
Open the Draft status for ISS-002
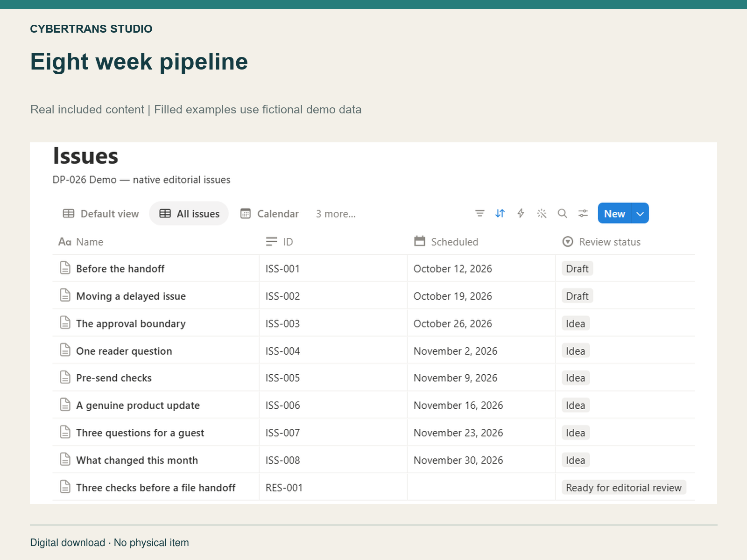[x=577, y=296]
